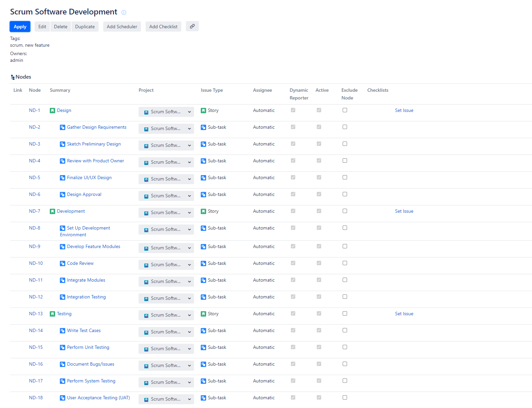Viewport: 532px width, 408px height.
Task: Click the Edit toolbar button
Action: [x=42, y=27]
